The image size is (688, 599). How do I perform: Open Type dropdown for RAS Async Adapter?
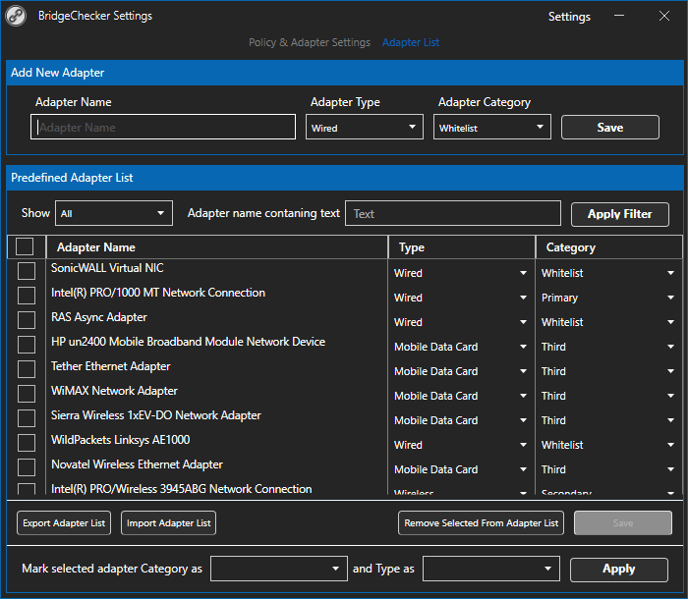coord(461,322)
